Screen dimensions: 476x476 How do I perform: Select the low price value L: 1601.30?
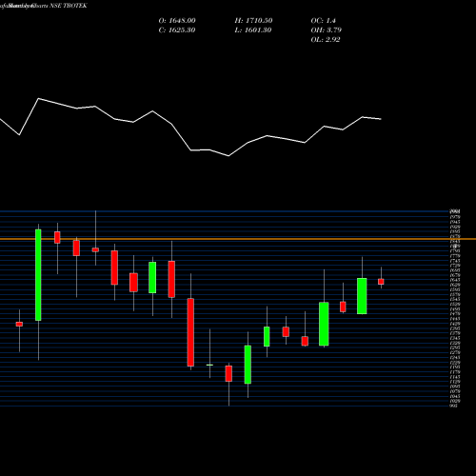point(253,30)
